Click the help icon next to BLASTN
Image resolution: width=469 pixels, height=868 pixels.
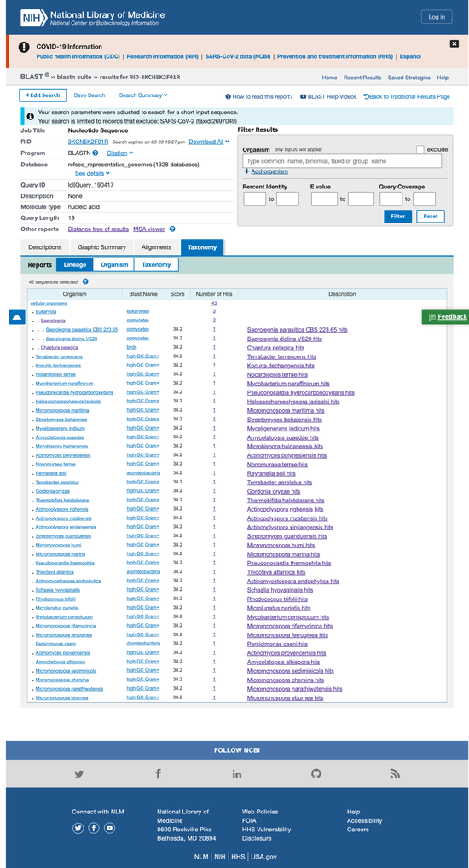[96, 153]
